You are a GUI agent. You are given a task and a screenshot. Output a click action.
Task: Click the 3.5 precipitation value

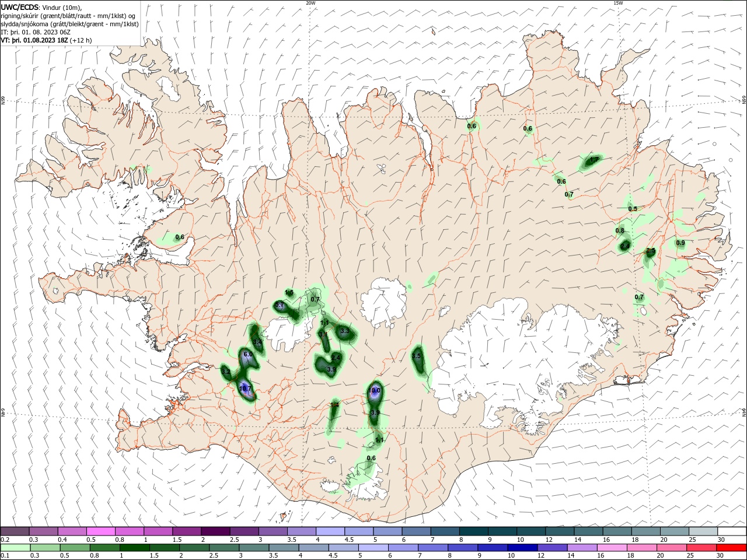pos(416,356)
